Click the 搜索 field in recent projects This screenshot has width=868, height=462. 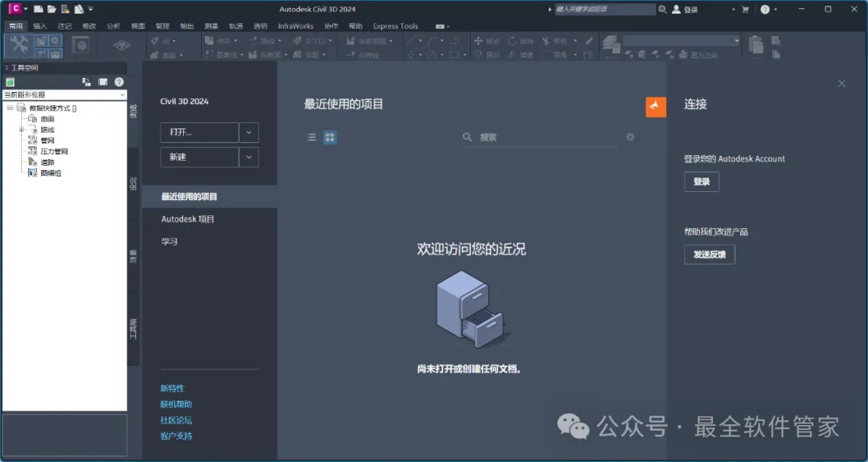[x=540, y=137]
